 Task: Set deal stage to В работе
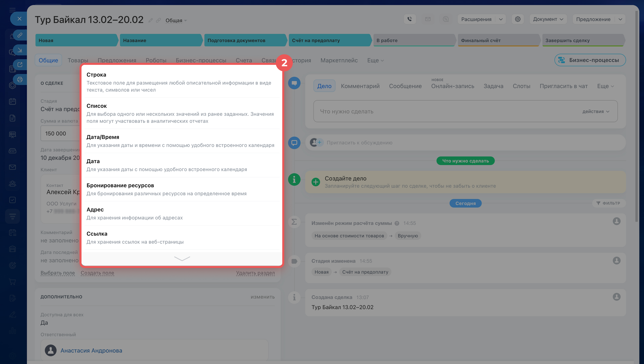pyautogui.click(x=414, y=40)
